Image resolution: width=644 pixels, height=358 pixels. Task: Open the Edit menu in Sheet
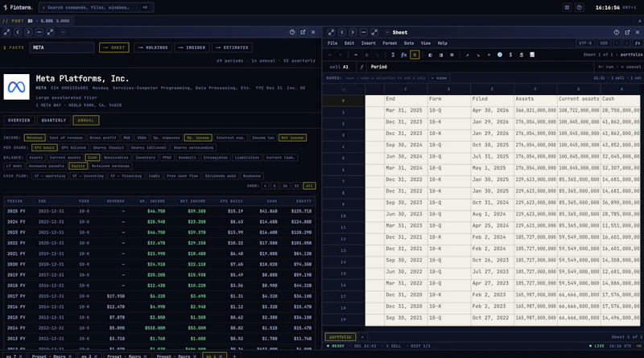pos(349,43)
